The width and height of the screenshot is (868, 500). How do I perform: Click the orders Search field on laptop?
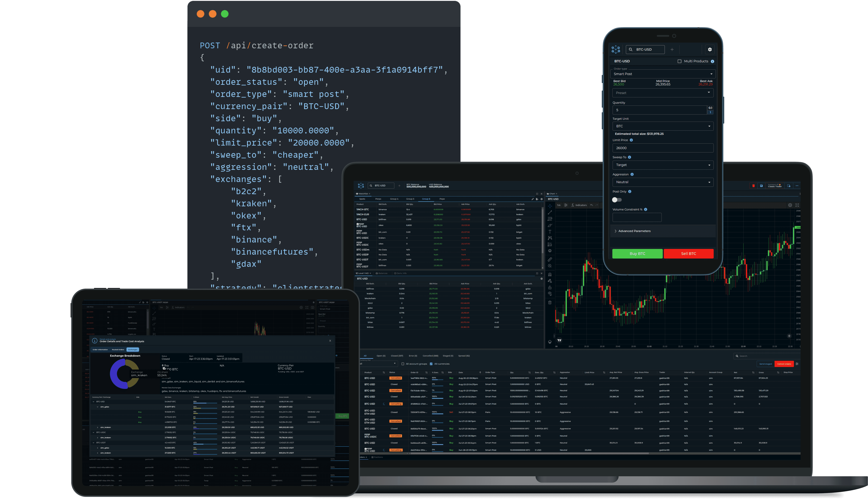coord(767,356)
